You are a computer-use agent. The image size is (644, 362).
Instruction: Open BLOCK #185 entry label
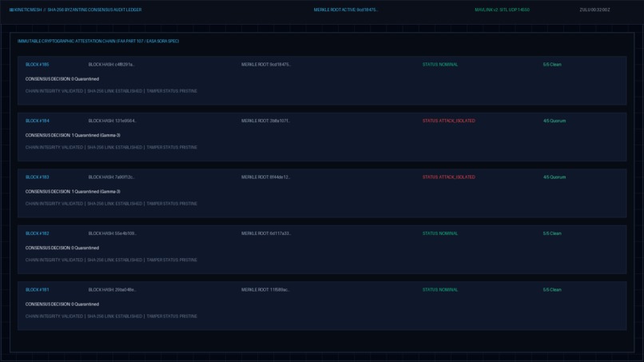37,65
